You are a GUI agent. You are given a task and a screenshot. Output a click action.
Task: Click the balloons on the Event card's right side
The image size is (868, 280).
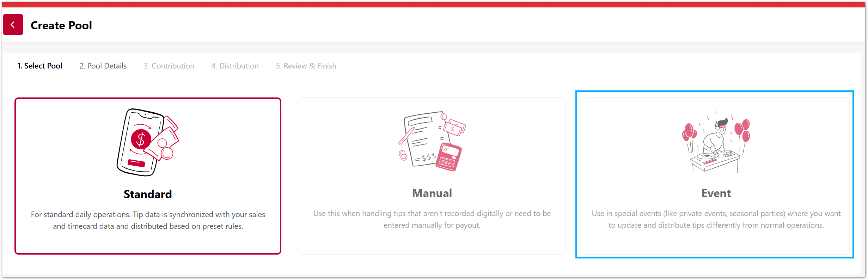click(x=743, y=130)
